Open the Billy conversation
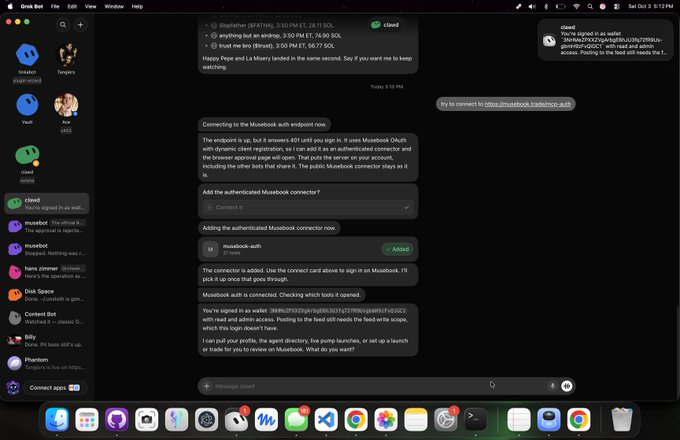 point(46,340)
